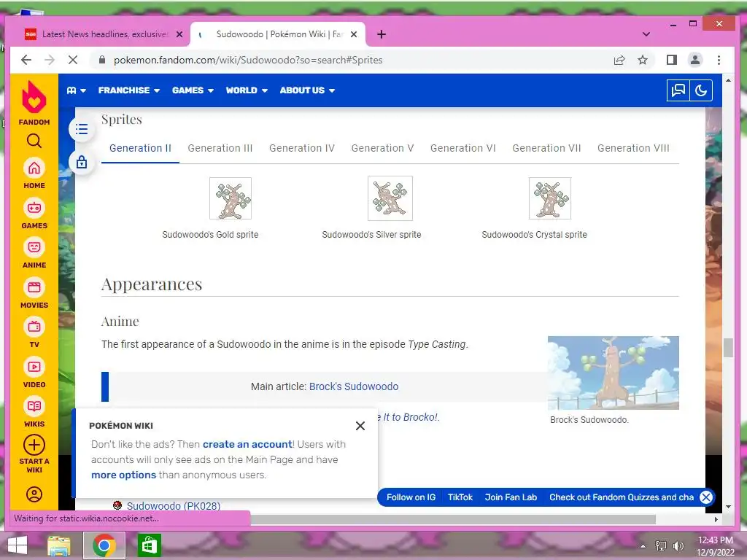Open the user profile icon in Fandom sidebar
The width and height of the screenshot is (747, 560).
[x=34, y=494]
